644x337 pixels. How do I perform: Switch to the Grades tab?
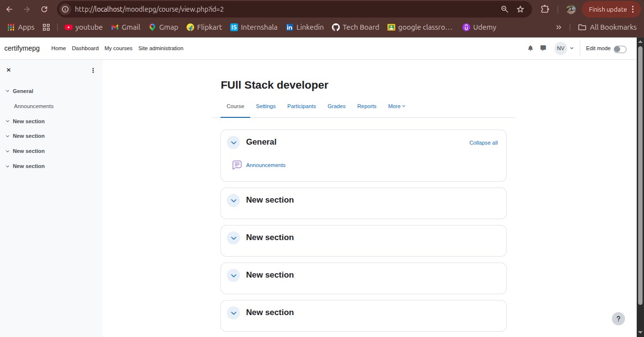(x=336, y=106)
